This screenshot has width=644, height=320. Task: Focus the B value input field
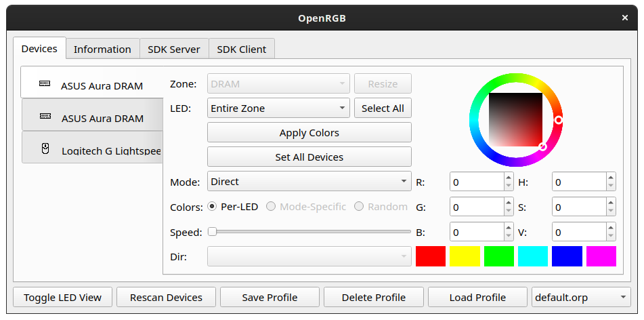477,232
